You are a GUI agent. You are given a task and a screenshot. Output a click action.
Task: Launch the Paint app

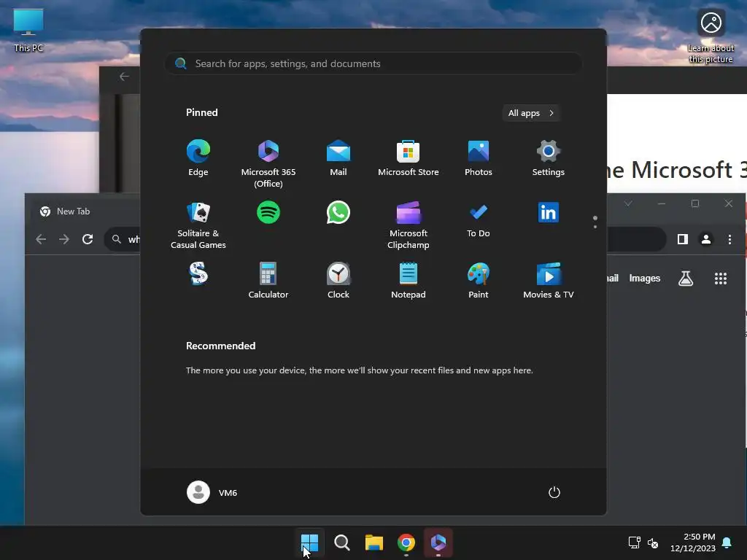(x=479, y=280)
